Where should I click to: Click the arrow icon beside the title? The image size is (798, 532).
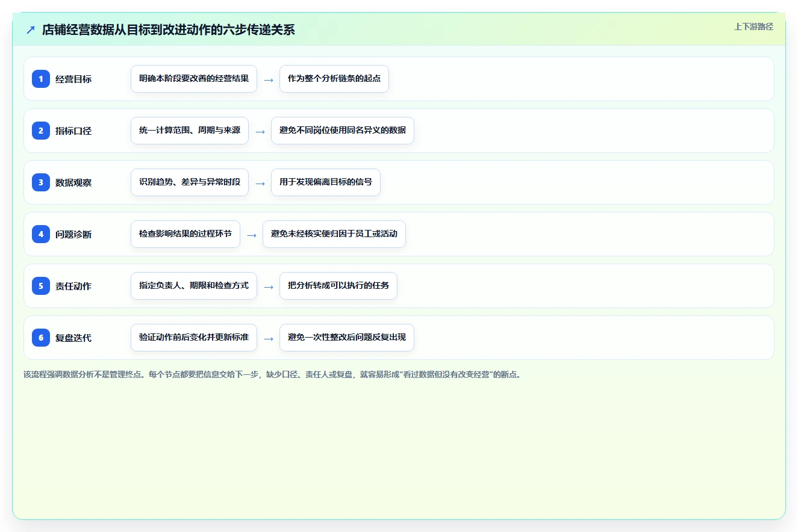tap(30, 29)
